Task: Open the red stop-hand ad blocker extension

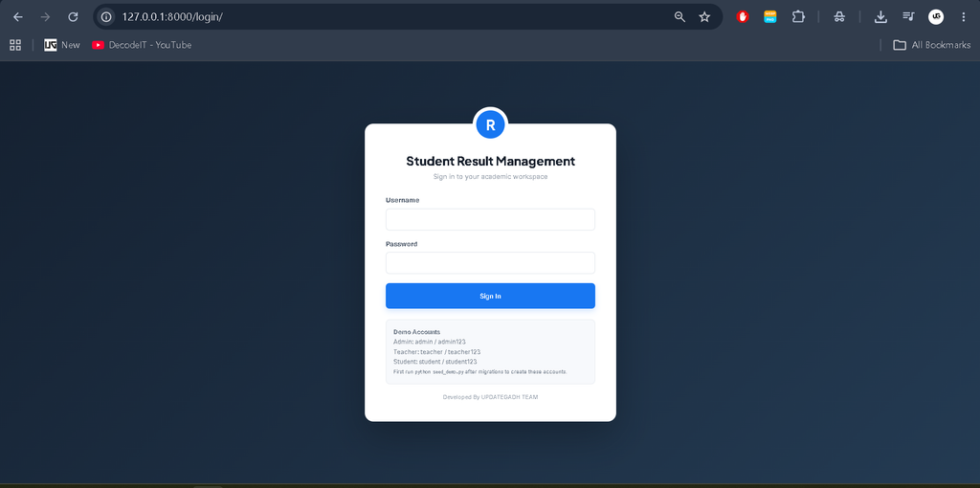Action: click(743, 17)
